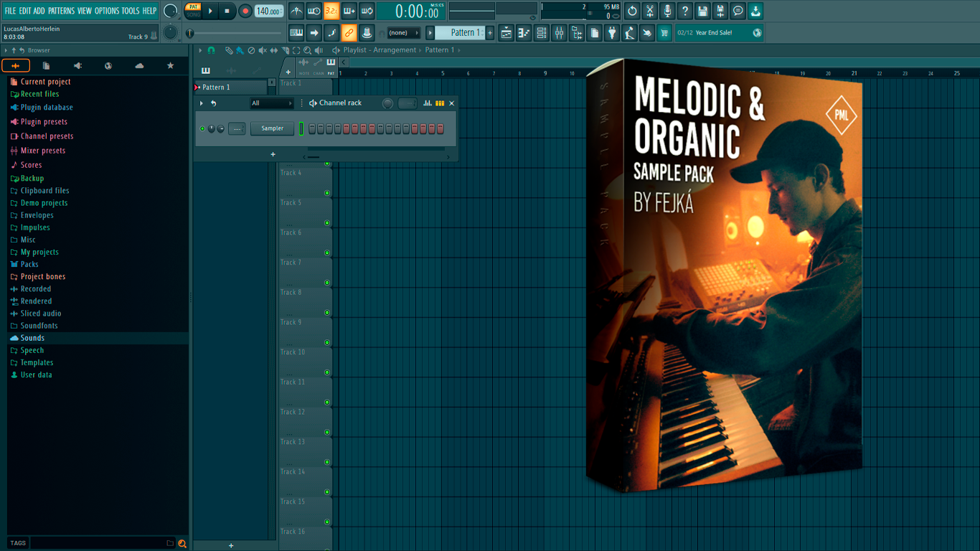Toggle the Playlist magnet snap icon
980x551 pixels.
(211, 50)
